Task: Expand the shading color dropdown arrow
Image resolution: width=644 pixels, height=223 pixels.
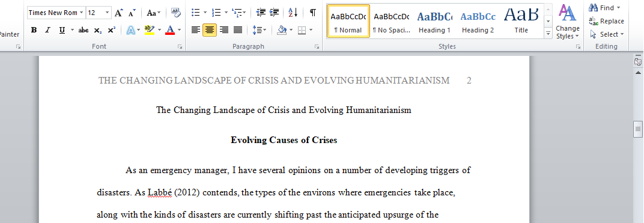Action: [291, 30]
